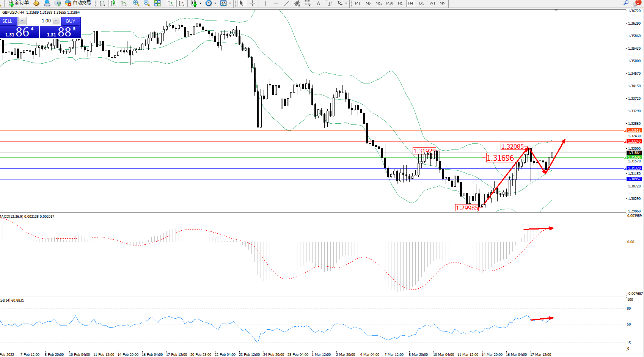
Task: Click the trade volume field showing 1.00
Action: 39,21
